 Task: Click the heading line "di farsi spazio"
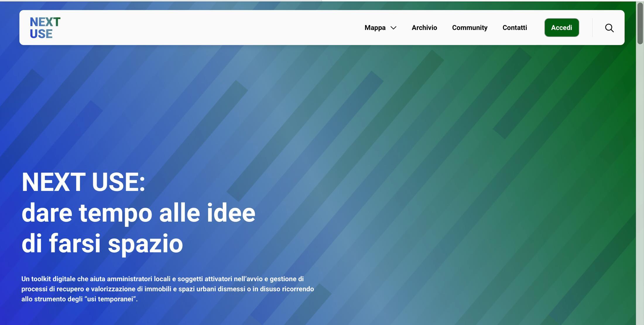click(102, 243)
